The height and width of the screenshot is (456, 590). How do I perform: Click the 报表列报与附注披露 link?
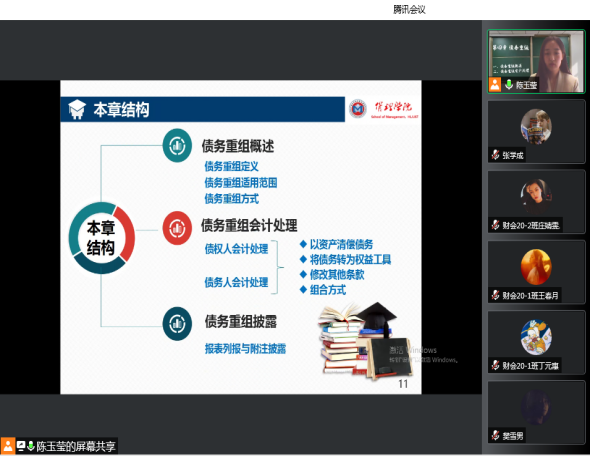click(x=245, y=349)
